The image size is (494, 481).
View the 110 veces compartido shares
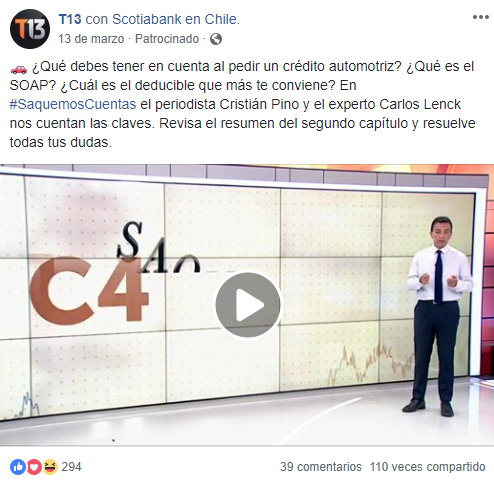427,467
